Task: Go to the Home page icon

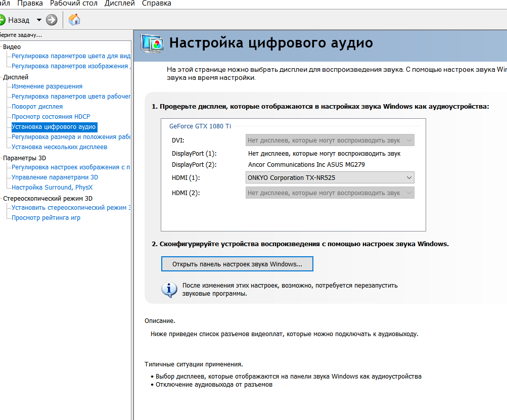Action: [x=74, y=20]
